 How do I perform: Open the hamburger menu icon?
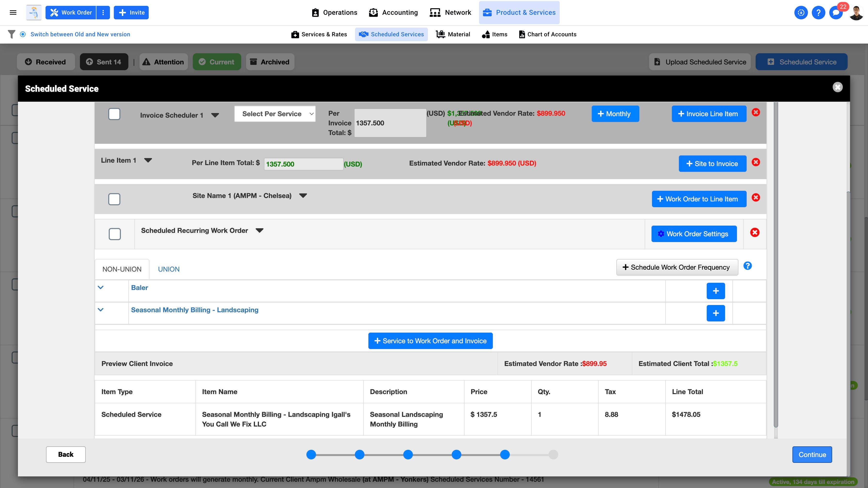(13, 12)
